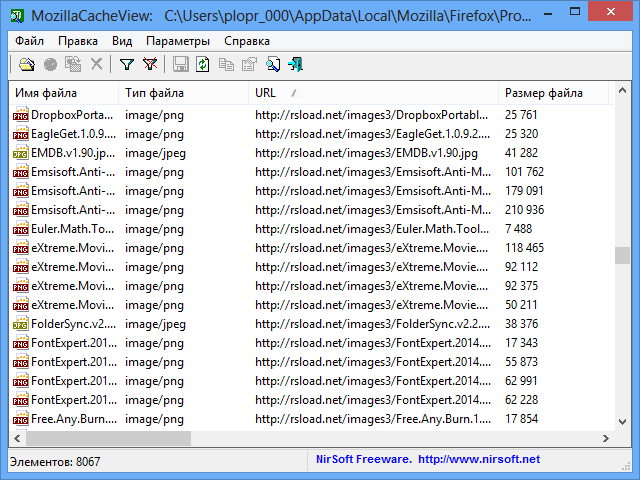Click the clear filter icon with red X
Screen dimensions: 640x480
click(x=150, y=65)
